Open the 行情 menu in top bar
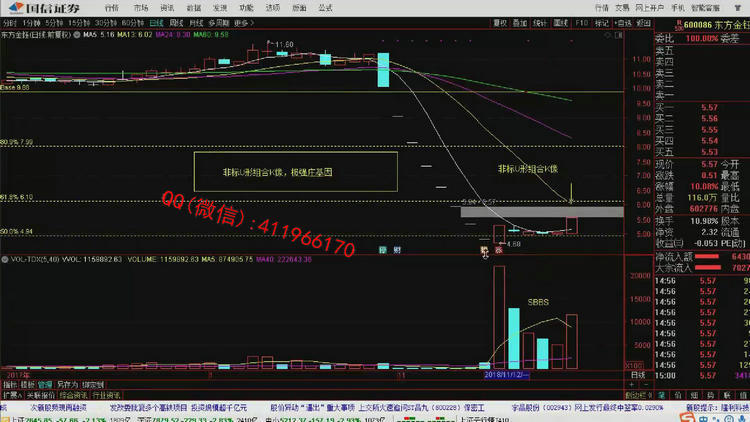Screen dimensions: 750x422 coord(111,8)
